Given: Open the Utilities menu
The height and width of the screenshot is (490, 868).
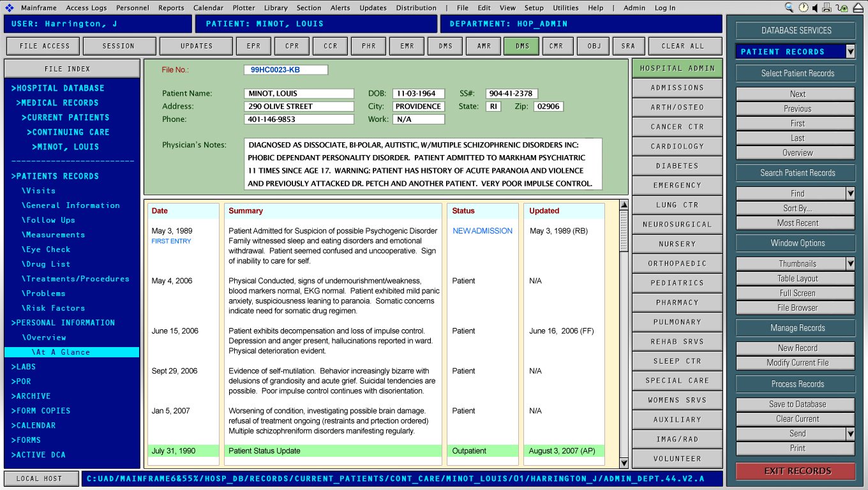Looking at the screenshot, I should 565,8.
